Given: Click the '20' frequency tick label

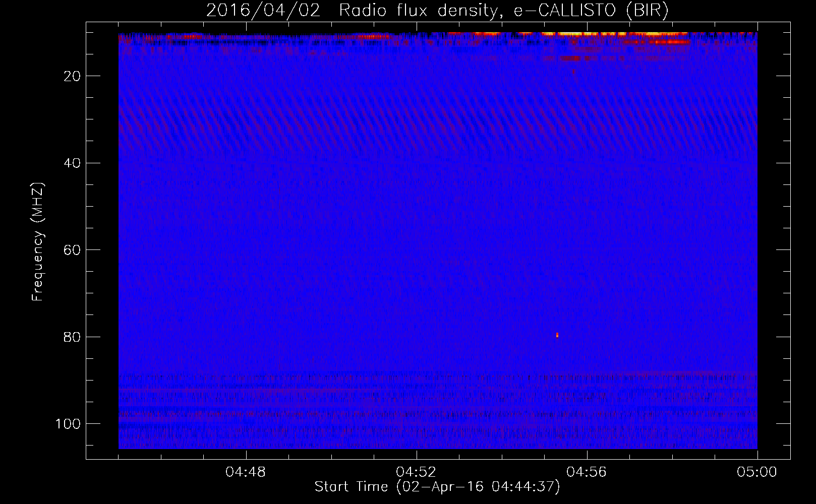Looking at the screenshot, I should 72,76.
